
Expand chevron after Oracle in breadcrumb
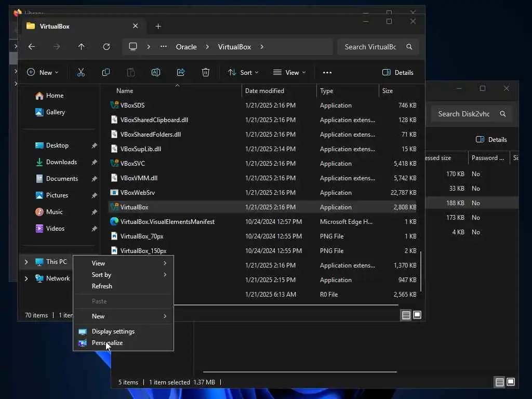(x=207, y=47)
